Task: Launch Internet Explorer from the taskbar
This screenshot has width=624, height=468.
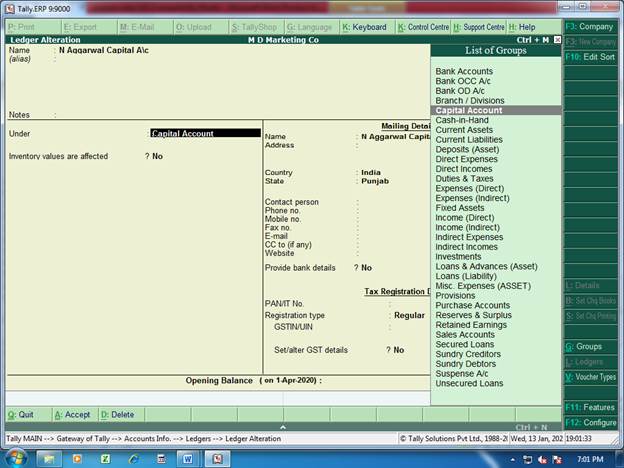Action: point(134,459)
